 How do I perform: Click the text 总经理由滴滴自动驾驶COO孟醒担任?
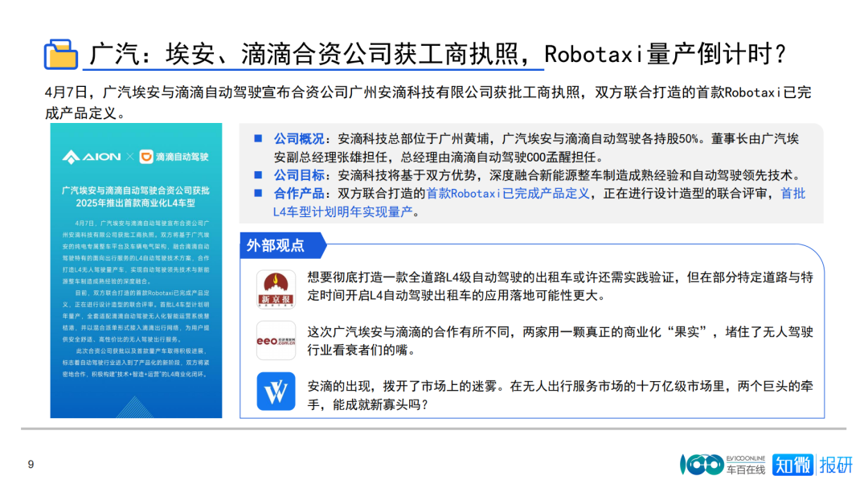(497, 158)
